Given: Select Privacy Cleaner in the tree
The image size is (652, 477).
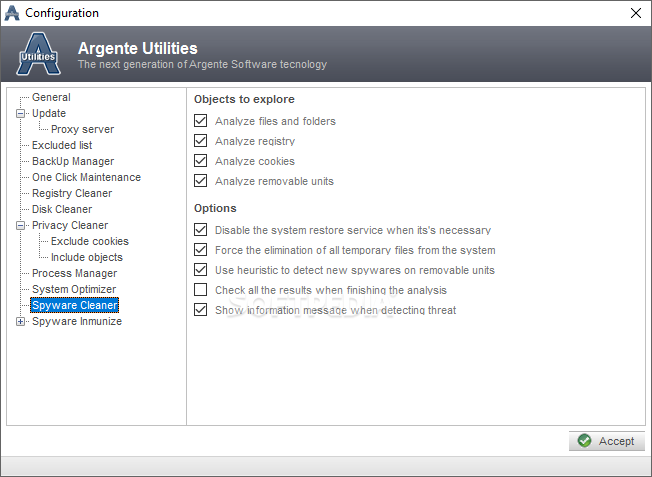Looking at the screenshot, I should [70, 225].
